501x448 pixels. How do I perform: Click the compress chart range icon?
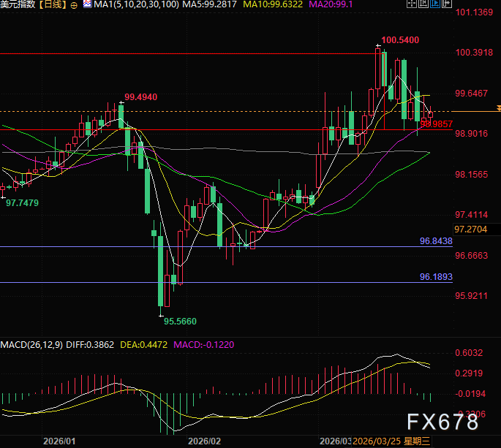pyautogui.click(x=423, y=4)
